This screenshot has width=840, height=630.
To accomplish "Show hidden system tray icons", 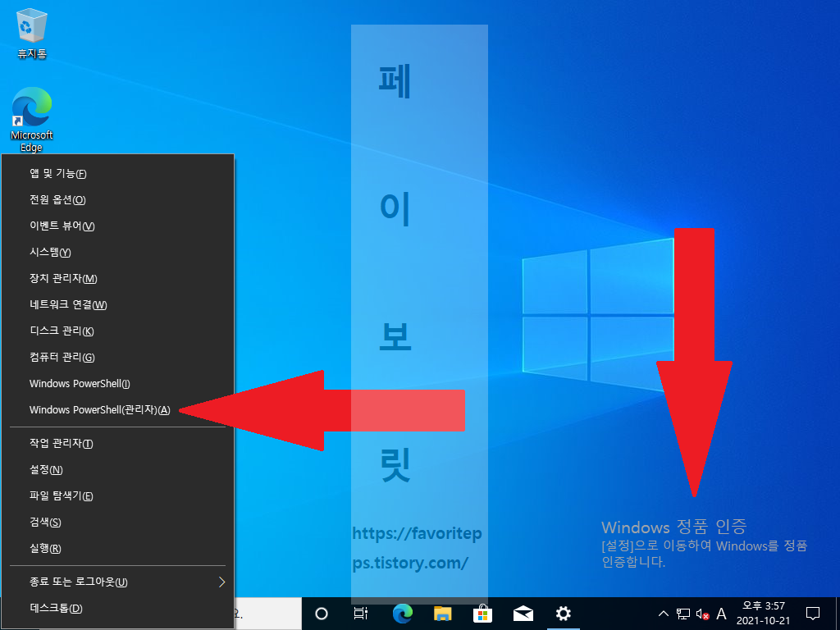I will click(663, 614).
